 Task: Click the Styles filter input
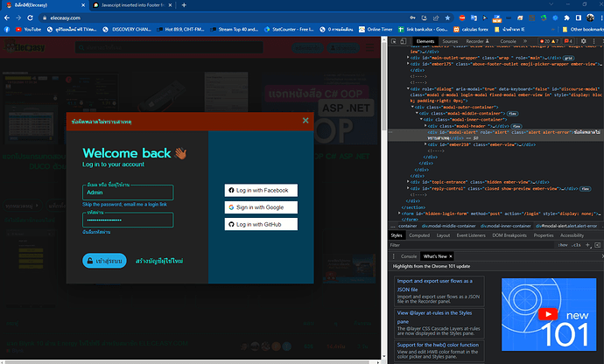pos(470,245)
